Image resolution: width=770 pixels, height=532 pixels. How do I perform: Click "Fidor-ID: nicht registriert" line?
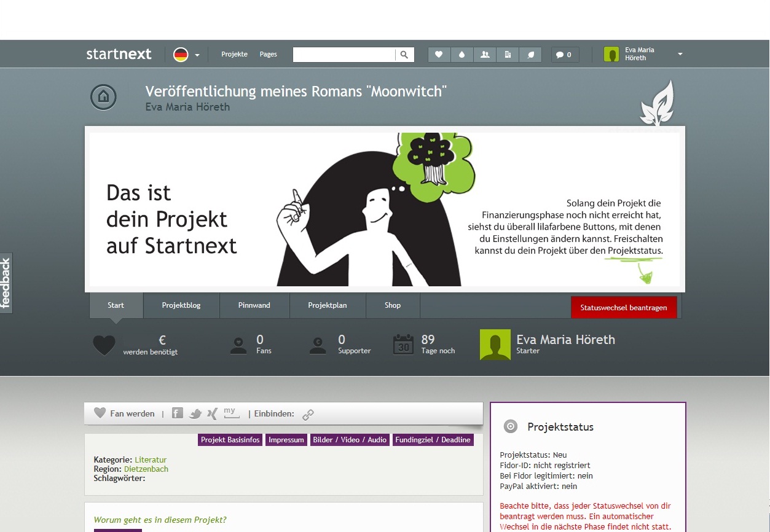(545, 466)
